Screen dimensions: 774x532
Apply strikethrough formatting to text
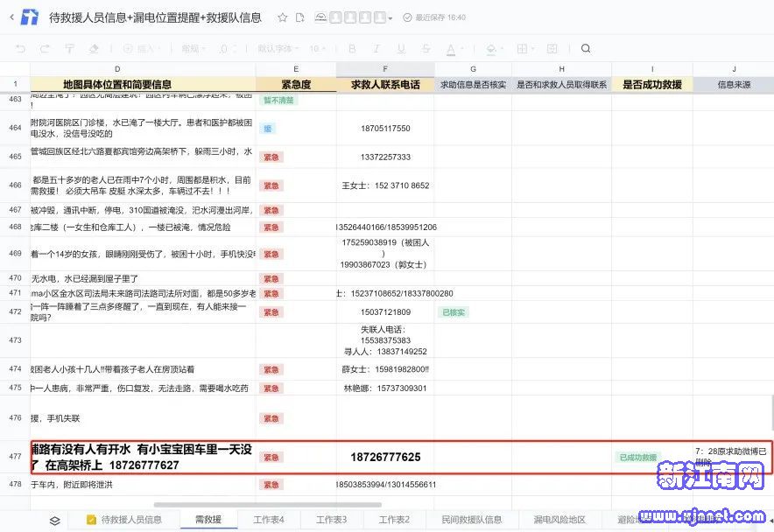click(x=426, y=48)
